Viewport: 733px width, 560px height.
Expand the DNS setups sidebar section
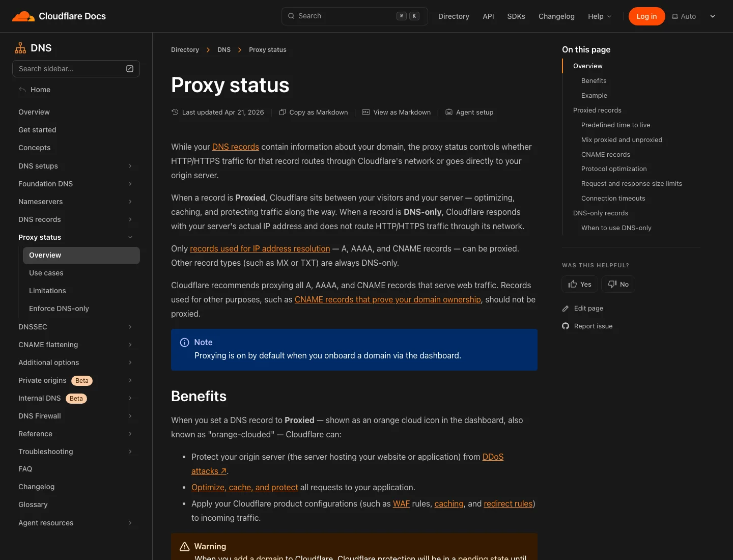(130, 166)
